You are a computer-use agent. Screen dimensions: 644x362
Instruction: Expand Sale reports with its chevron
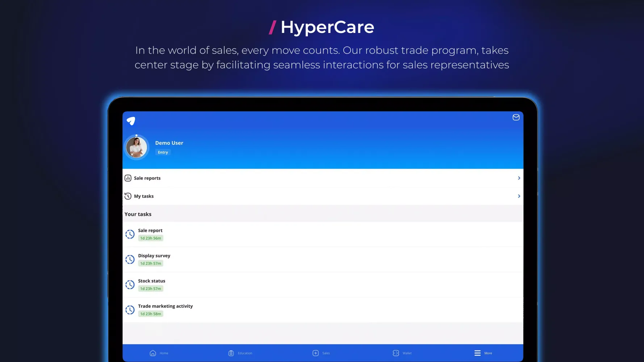(x=519, y=178)
